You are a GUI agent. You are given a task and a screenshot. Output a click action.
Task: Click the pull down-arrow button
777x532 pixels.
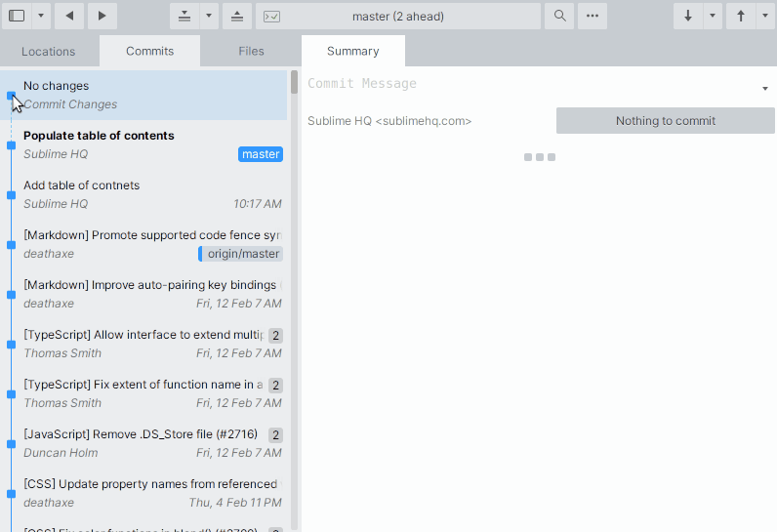(x=688, y=16)
